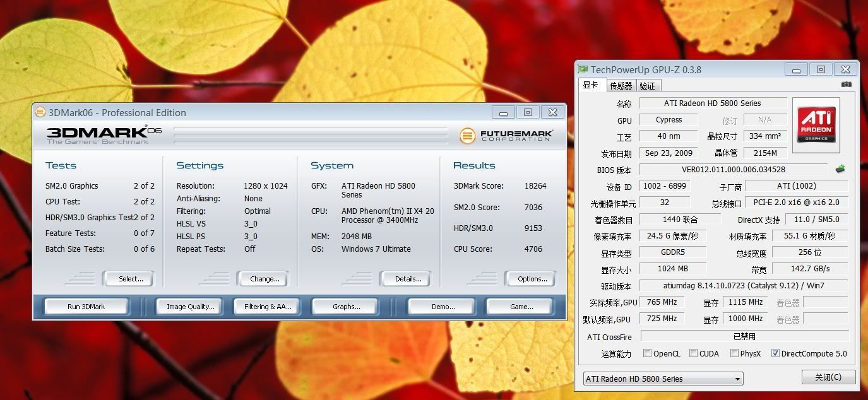Close GPU-Z with the title bar X

pyautogui.click(x=845, y=69)
